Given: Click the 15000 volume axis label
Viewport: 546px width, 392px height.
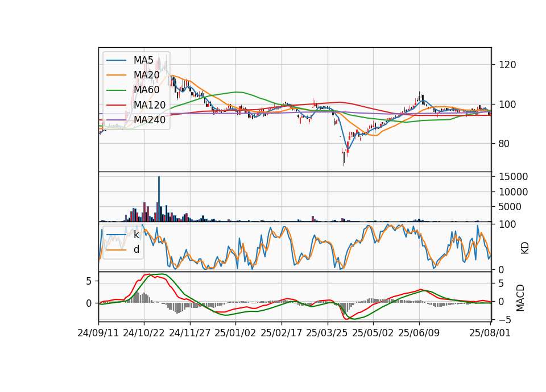Looking at the screenshot, I should [513, 177].
